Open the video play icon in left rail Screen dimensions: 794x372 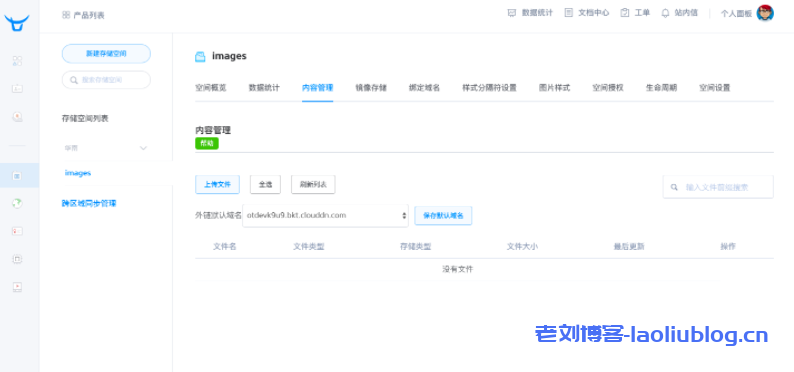click(x=17, y=287)
